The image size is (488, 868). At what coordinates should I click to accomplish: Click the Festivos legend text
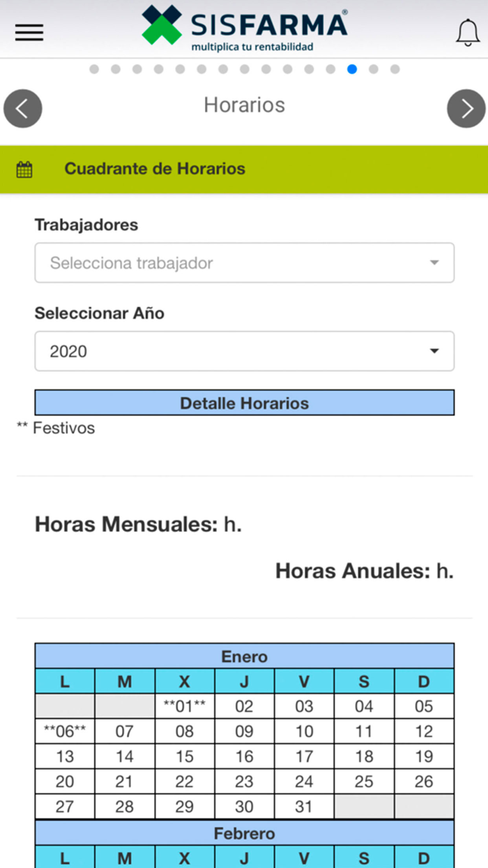56,428
